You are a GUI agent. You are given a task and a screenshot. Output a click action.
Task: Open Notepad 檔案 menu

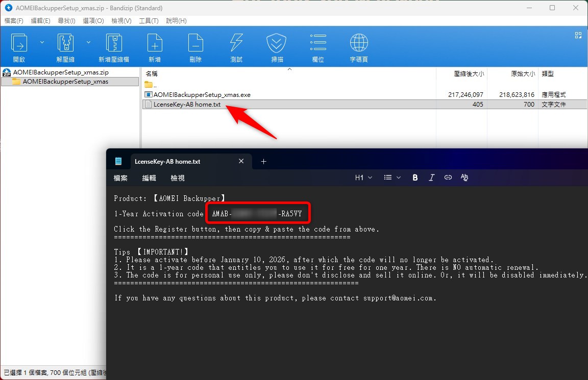120,178
